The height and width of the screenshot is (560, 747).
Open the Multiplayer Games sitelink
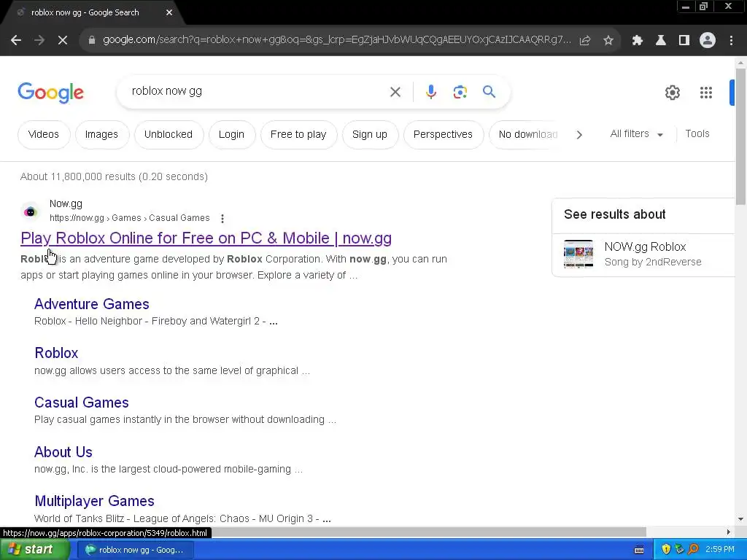tap(94, 502)
